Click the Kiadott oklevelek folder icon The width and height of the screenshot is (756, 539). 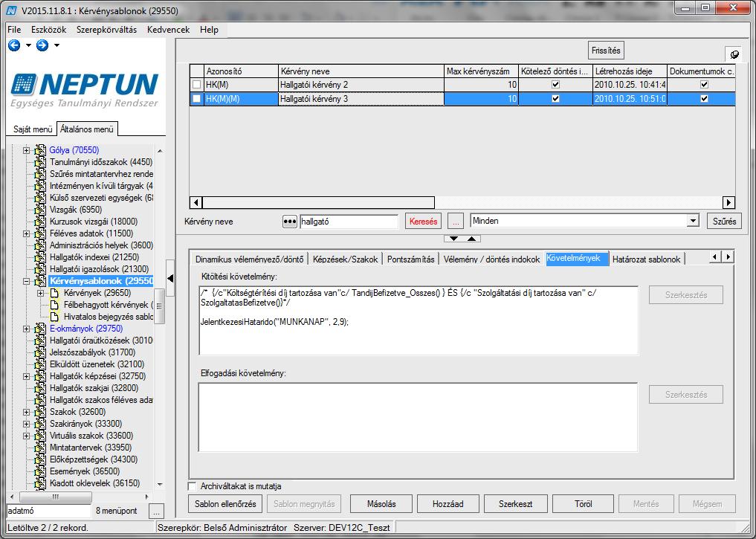coord(40,483)
